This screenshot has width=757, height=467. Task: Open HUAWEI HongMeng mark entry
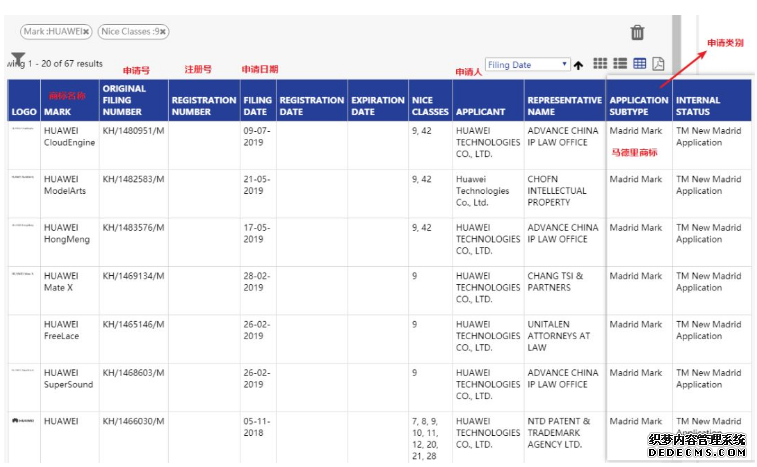click(x=67, y=233)
